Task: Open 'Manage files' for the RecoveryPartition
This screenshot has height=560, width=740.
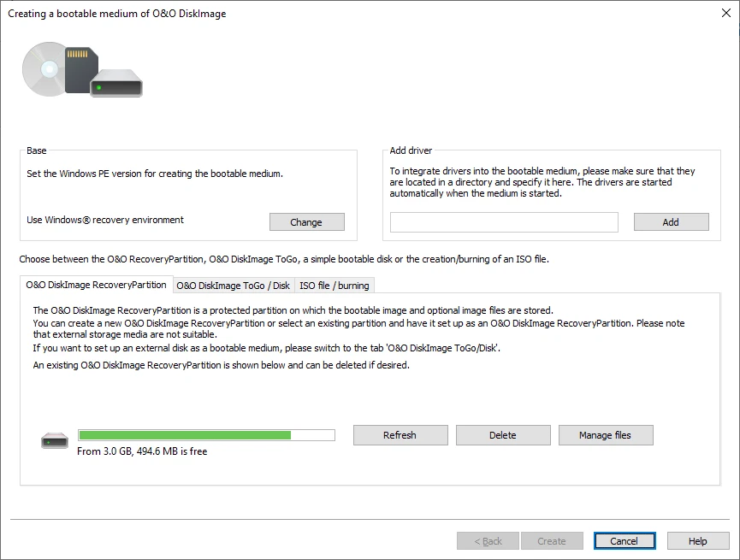Action: click(606, 434)
